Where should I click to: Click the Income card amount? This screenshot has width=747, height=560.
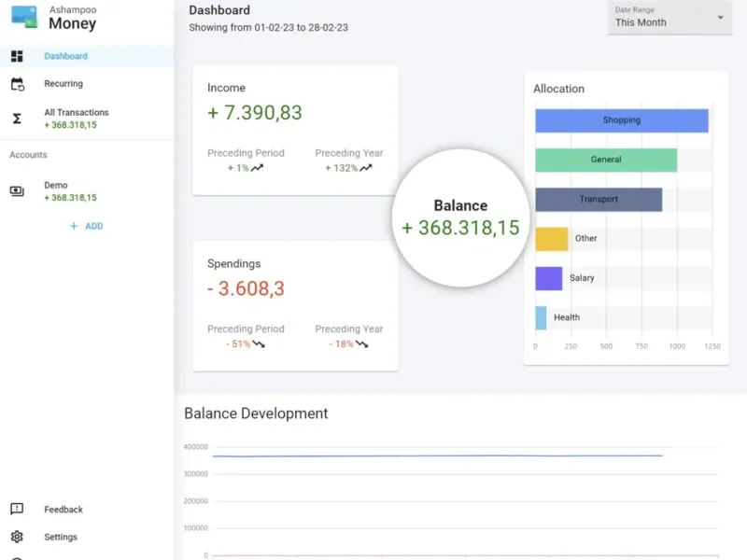(x=255, y=113)
